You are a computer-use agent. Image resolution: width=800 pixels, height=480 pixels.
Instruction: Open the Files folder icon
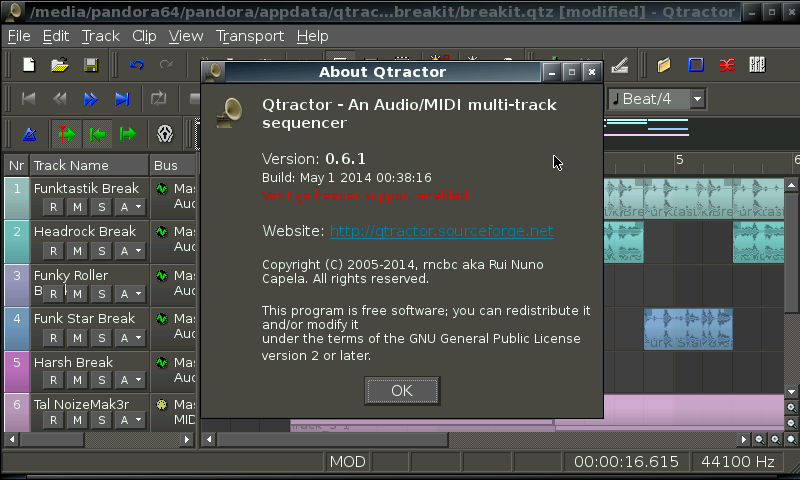664,65
